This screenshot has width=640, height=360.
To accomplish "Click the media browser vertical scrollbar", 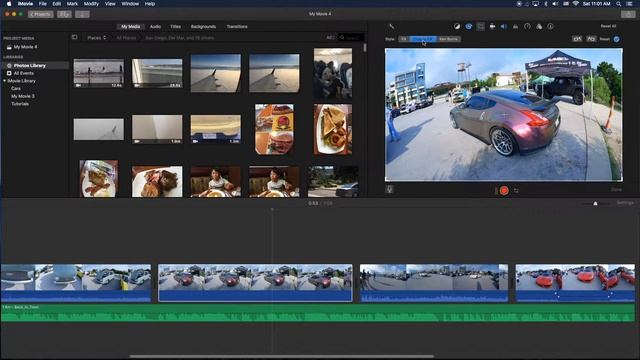I will pyautogui.click(x=364, y=48).
